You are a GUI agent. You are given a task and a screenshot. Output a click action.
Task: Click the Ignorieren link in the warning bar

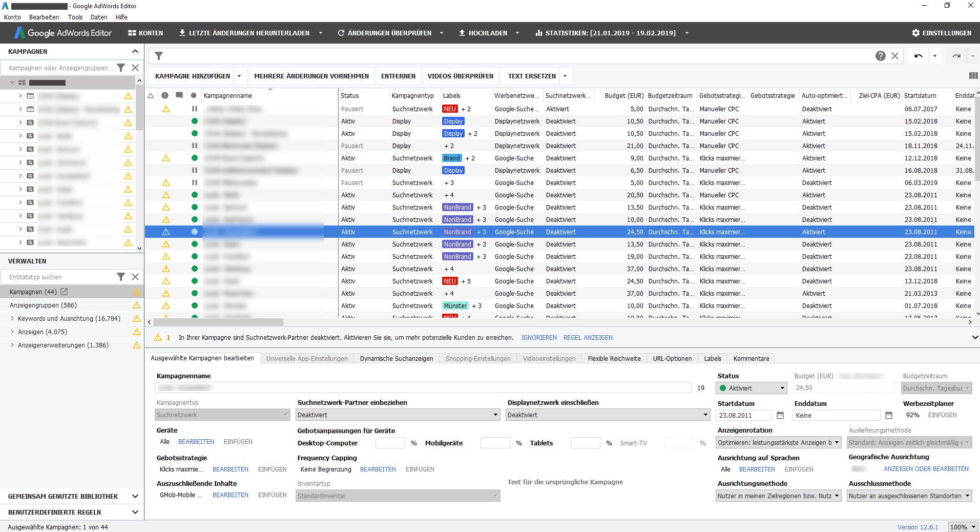pos(538,337)
